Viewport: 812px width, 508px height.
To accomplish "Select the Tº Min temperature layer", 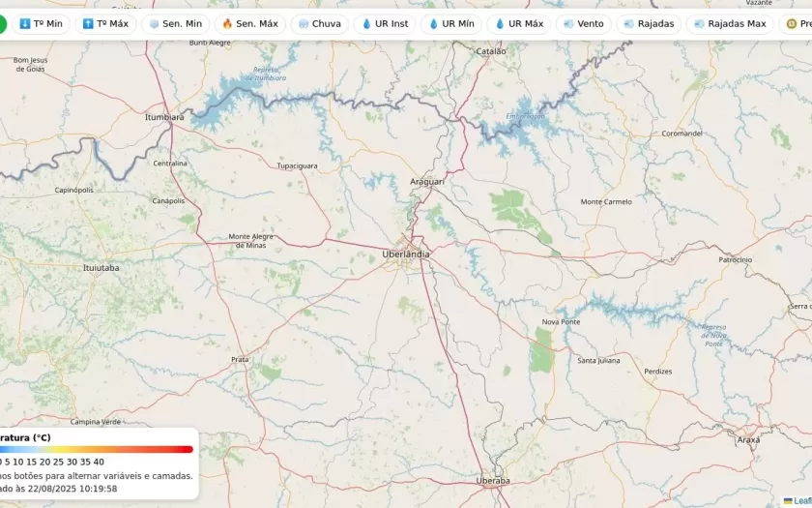I will point(41,24).
